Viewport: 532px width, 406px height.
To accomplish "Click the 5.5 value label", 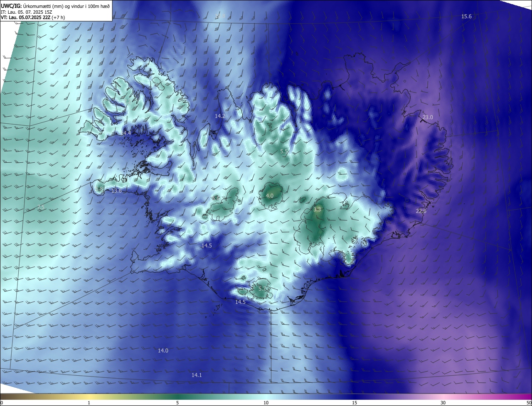I will [x=284, y=152].
